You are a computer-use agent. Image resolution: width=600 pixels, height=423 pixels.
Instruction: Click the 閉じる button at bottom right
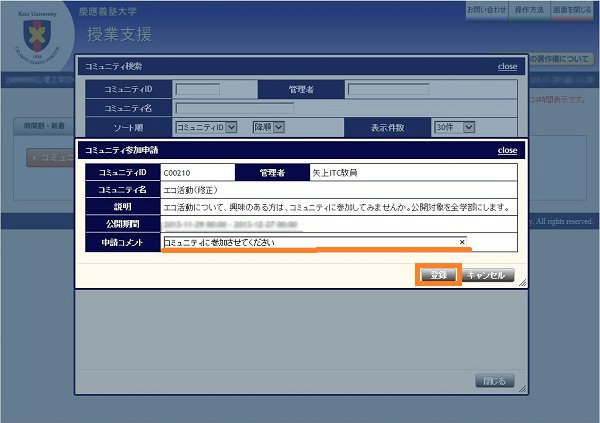click(x=494, y=381)
